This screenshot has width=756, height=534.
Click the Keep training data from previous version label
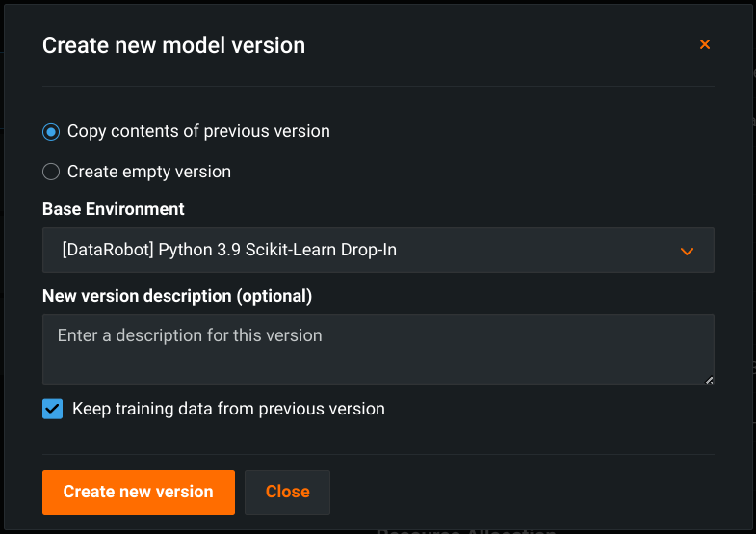[x=228, y=409]
